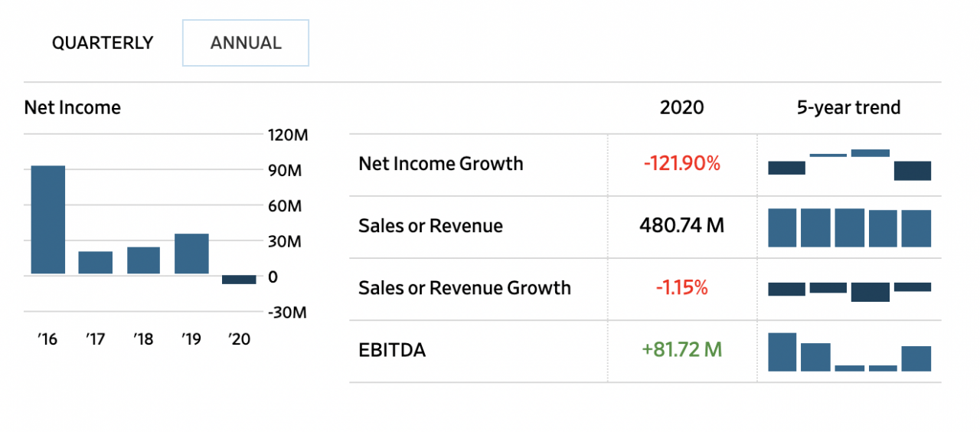980x432 pixels.
Task: Click the Sales or Revenue Growth label
Action: (465, 288)
